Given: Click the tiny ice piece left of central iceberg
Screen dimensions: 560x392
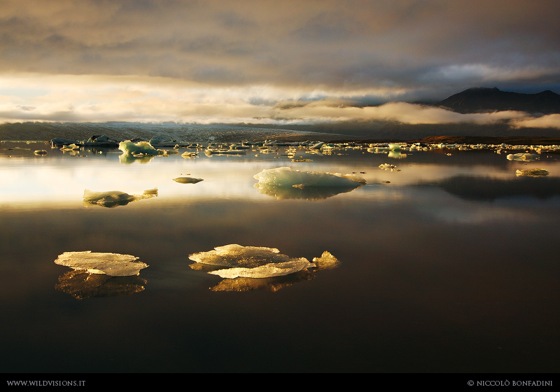Looking at the screenshot, I should pyautogui.click(x=188, y=180).
